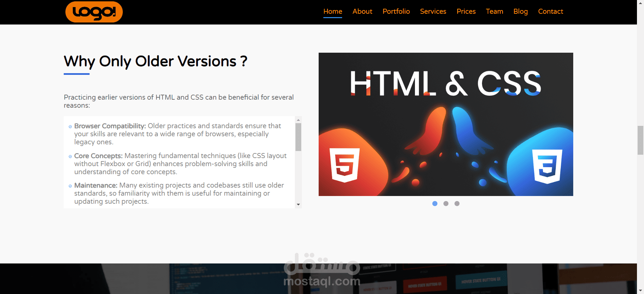644x294 pixels.
Task: Navigate to the Team link
Action: tap(494, 11)
